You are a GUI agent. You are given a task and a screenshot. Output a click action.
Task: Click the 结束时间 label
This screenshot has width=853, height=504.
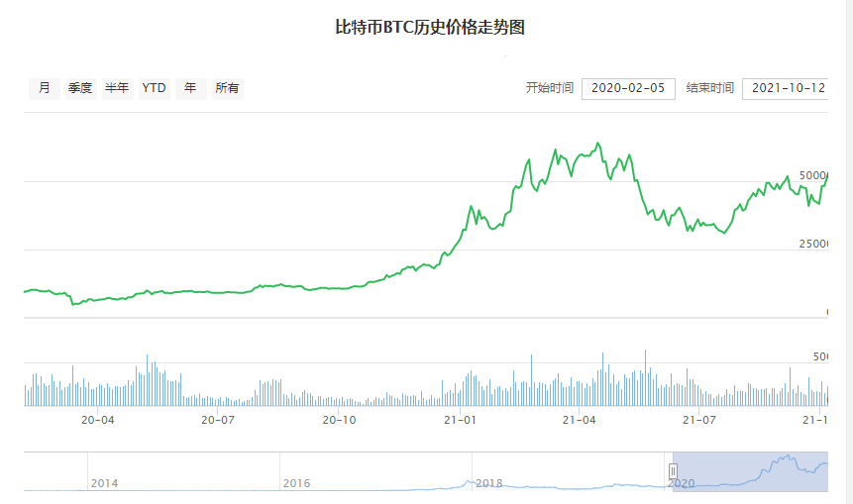tap(709, 88)
